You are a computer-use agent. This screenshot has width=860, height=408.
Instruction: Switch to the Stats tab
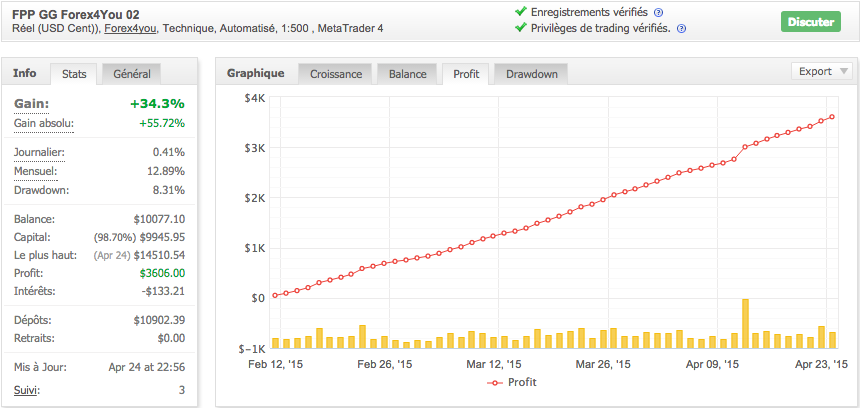[74, 73]
